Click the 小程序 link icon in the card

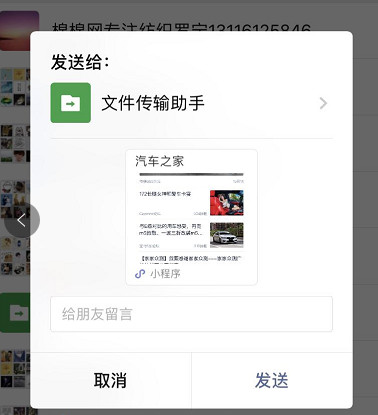pyautogui.click(x=140, y=274)
